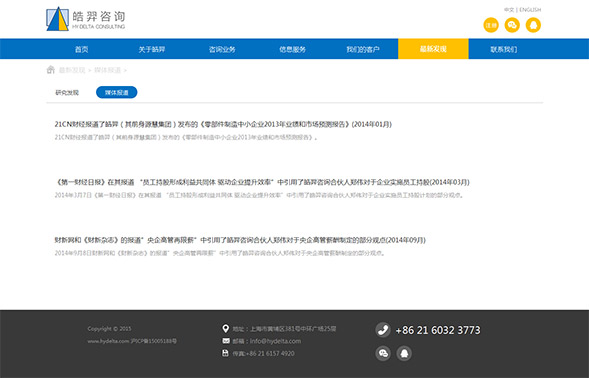This screenshot has width=589, height=378.
Task: Click the fax icon in footer
Action: (x=225, y=353)
